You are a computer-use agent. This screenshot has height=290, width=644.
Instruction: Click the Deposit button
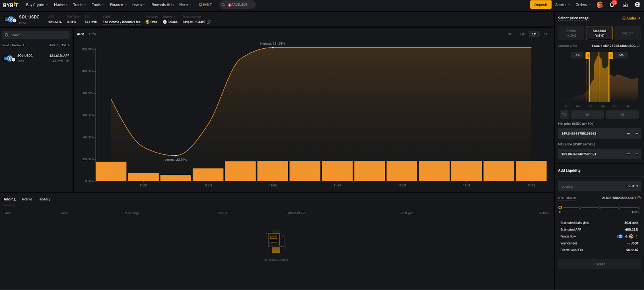541,5
